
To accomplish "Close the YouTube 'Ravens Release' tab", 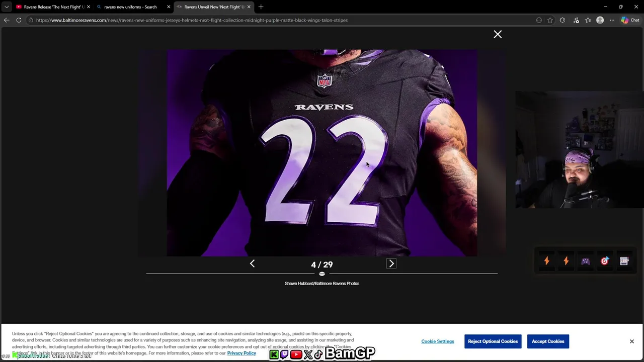I will coord(88,7).
